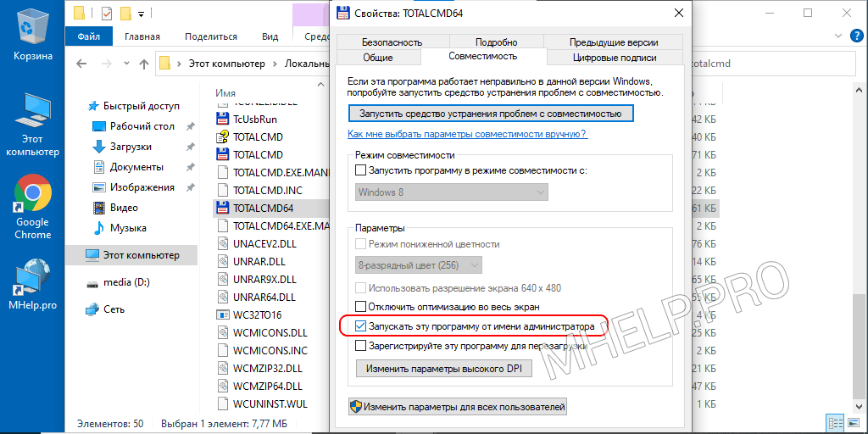Image resolution: width=868 pixels, height=434 pixels.
Task: Switch to Общие tab
Action: 378,57
